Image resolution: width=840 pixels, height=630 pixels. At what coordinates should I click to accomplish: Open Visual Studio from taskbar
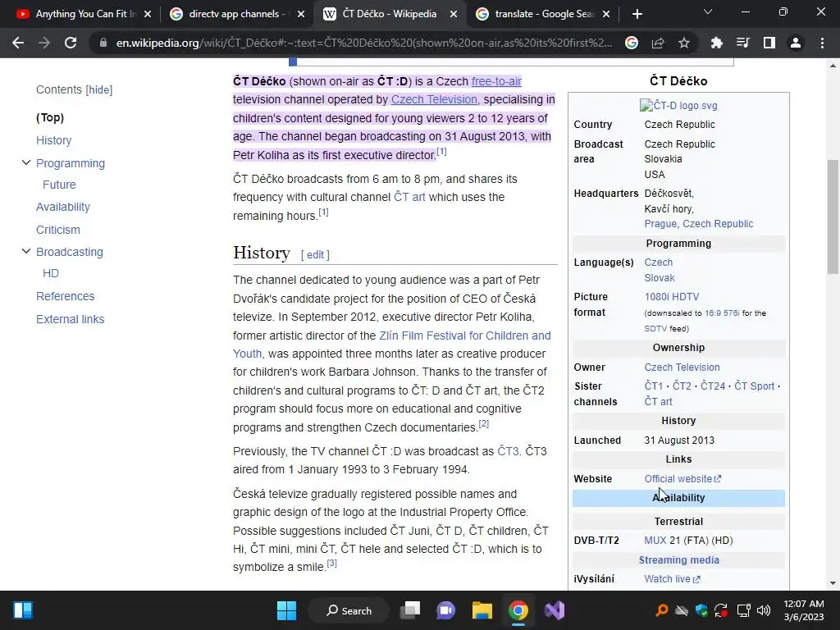pos(555,610)
